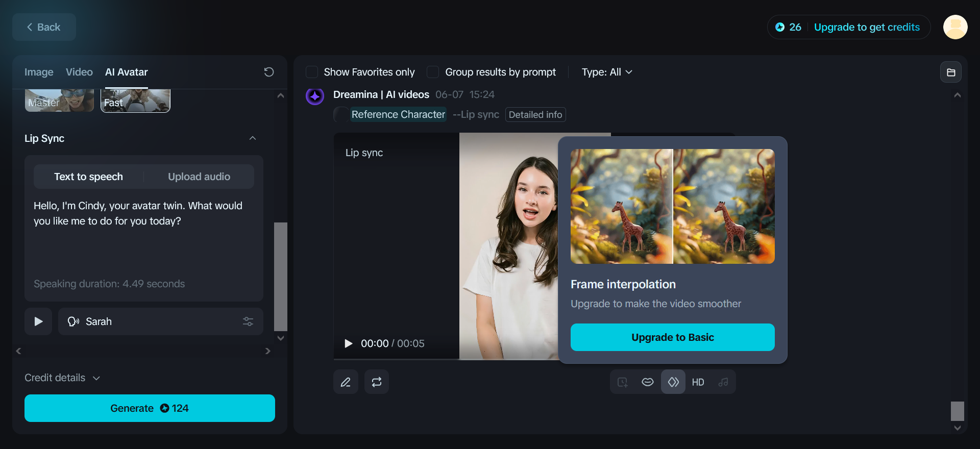Select the Master mode thumbnail

click(x=60, y=101)
